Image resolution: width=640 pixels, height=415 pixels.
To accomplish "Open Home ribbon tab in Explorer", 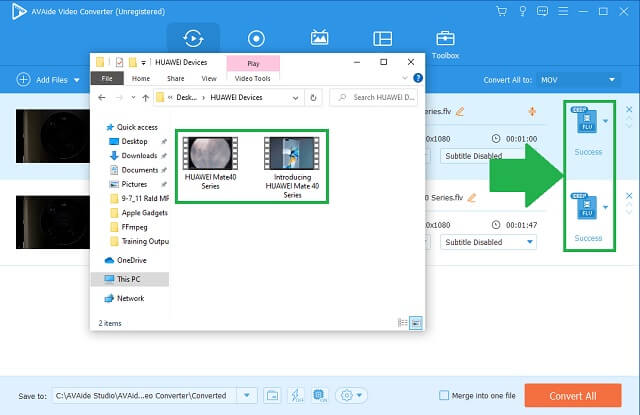I will 141,78.
